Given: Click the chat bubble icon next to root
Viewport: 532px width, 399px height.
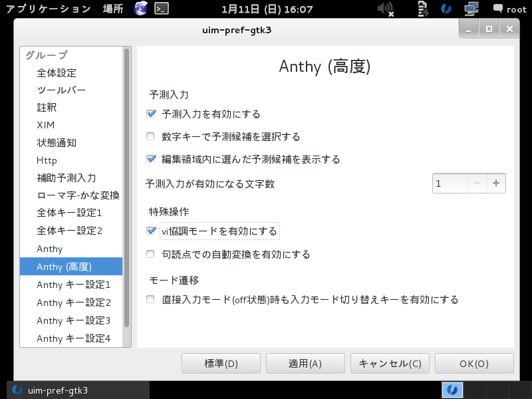Looking at the screenshot, I should (497, 9).
